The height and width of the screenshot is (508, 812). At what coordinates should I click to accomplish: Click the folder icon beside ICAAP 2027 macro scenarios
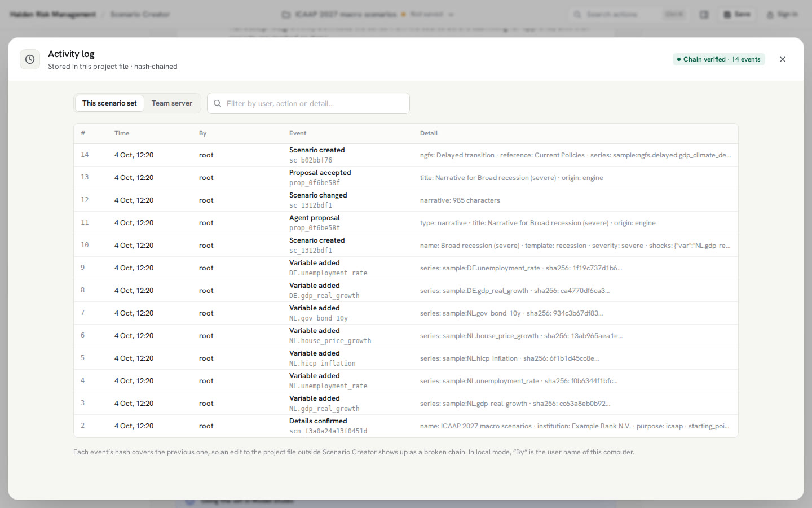pos(286,14)
